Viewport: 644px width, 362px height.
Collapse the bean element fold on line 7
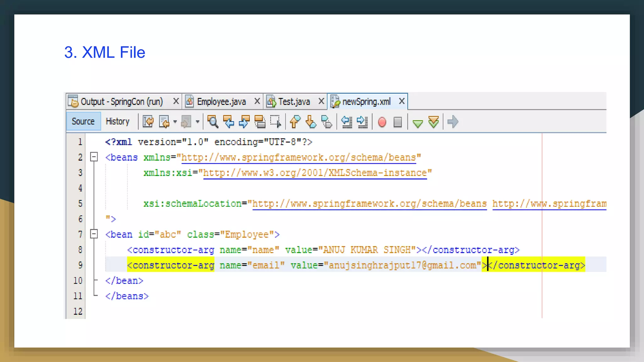click(x=94, y=234)
